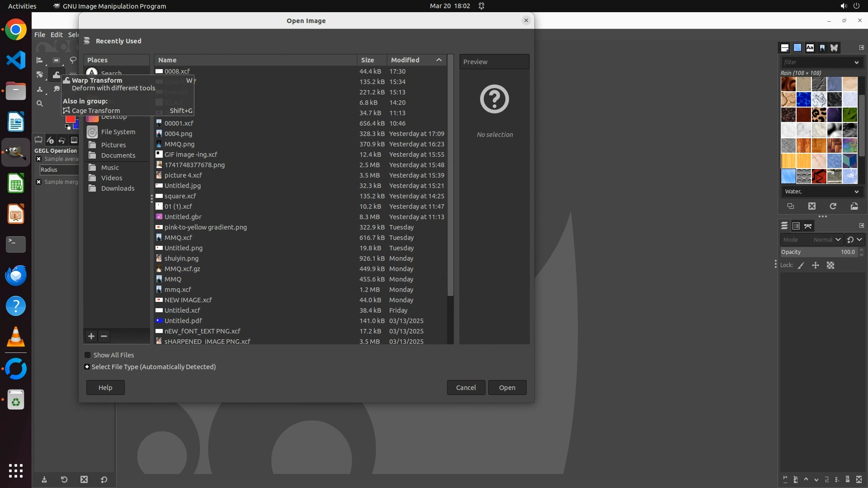Click the Cancel button
Screen dimensions: 868x488
tap(466, 388)
